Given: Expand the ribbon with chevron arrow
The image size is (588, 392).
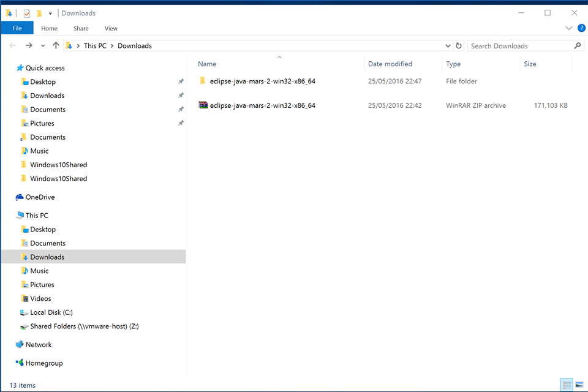Looking at the screenshot, I should pos(568,28).
